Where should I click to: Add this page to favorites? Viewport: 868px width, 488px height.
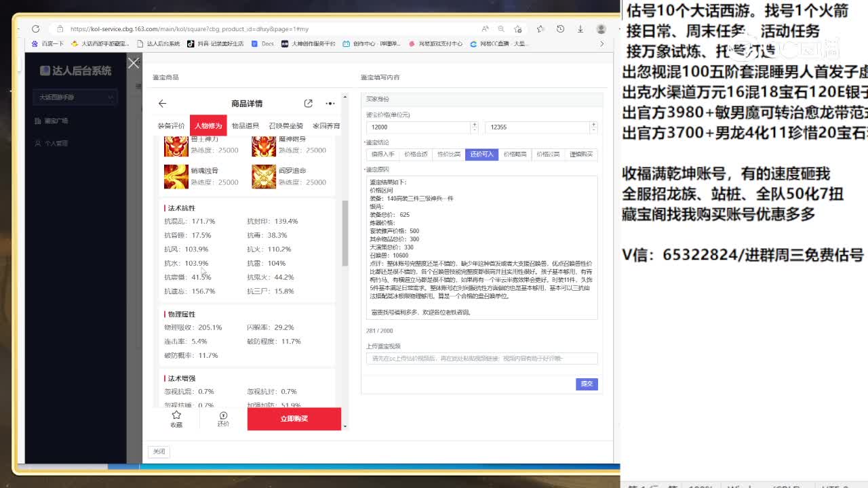(x=518, y=29)
